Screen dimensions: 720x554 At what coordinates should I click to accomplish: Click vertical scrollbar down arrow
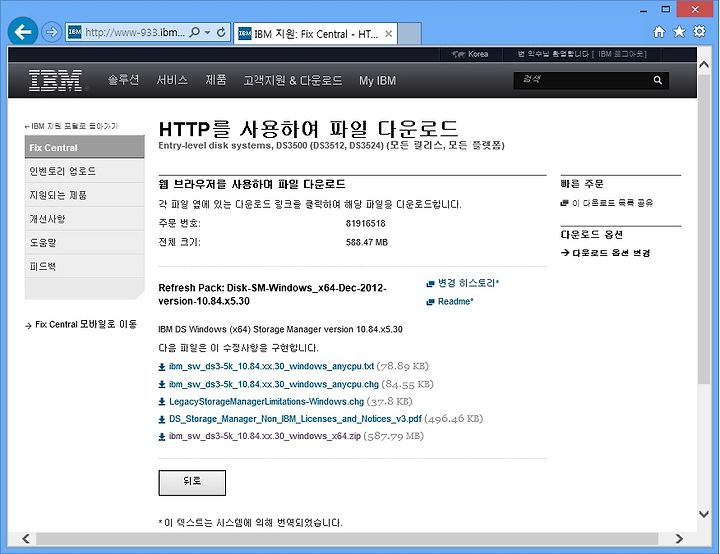703,514
